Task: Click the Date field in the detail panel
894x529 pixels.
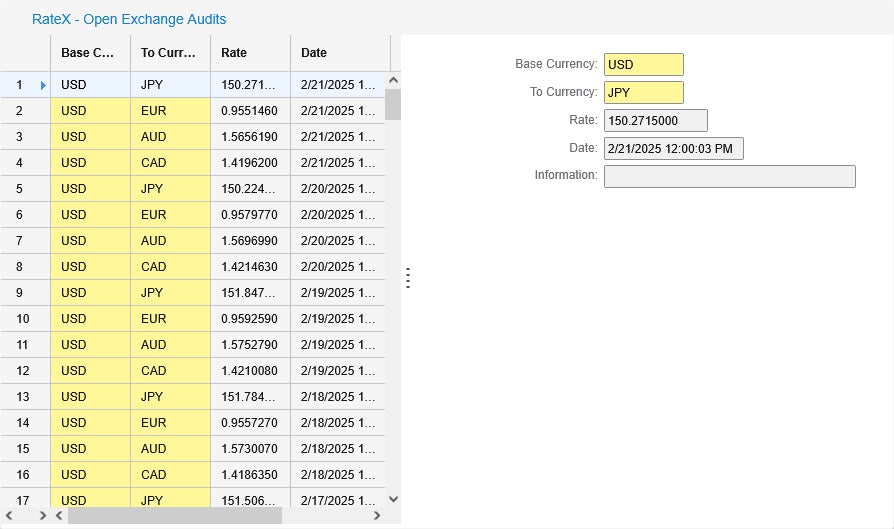Action: [673, 148]
